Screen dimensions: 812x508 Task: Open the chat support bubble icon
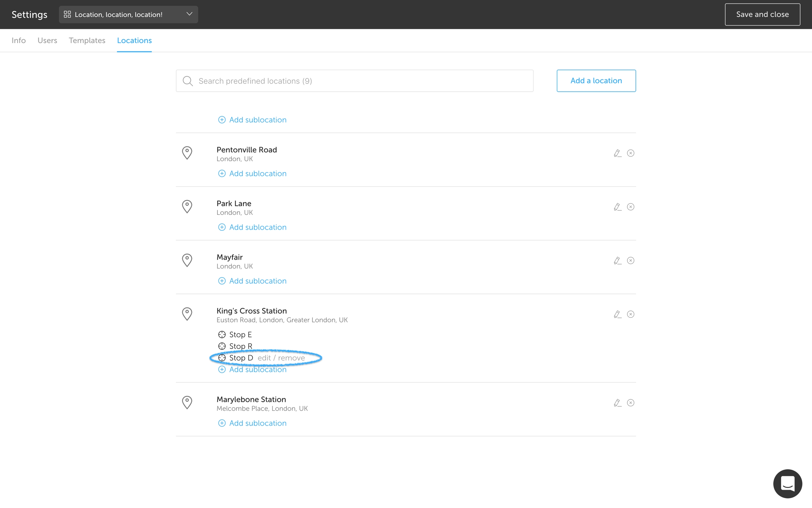point(787,483)
